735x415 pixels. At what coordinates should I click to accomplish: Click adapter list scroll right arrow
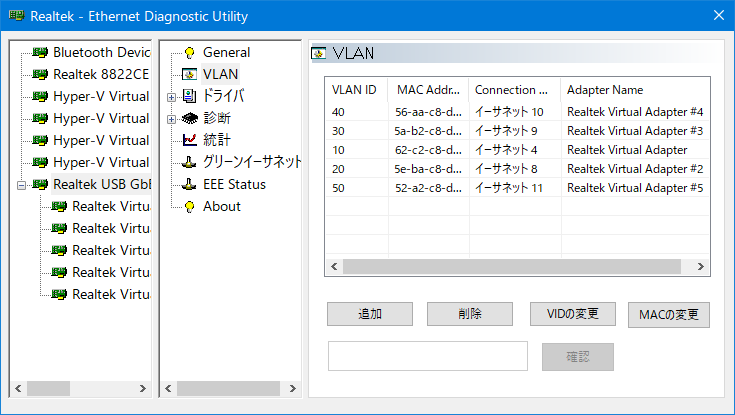coord(142,388)
